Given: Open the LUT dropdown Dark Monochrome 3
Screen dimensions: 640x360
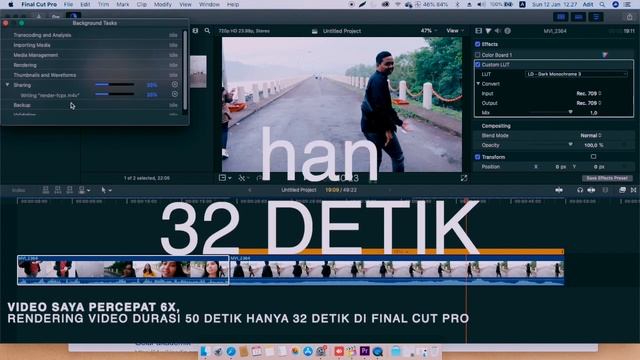Looking at the screenshot, I should click(x=576, y=74).
